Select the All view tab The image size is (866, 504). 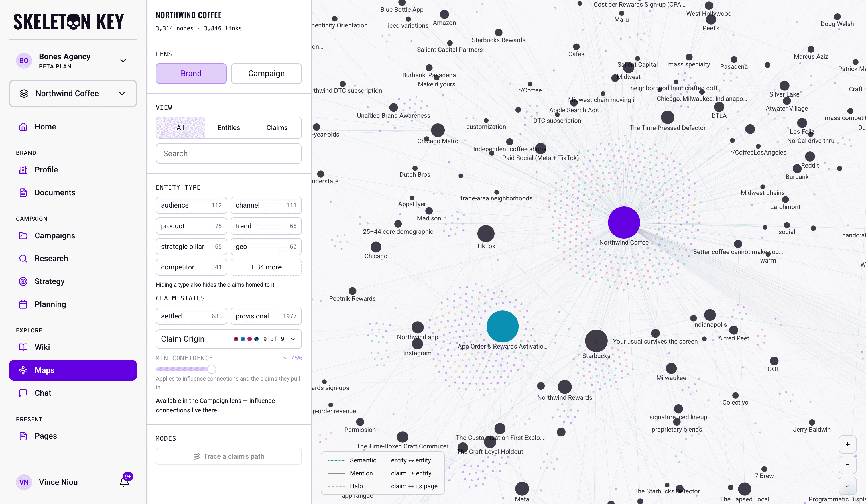(x=180, y=128)
